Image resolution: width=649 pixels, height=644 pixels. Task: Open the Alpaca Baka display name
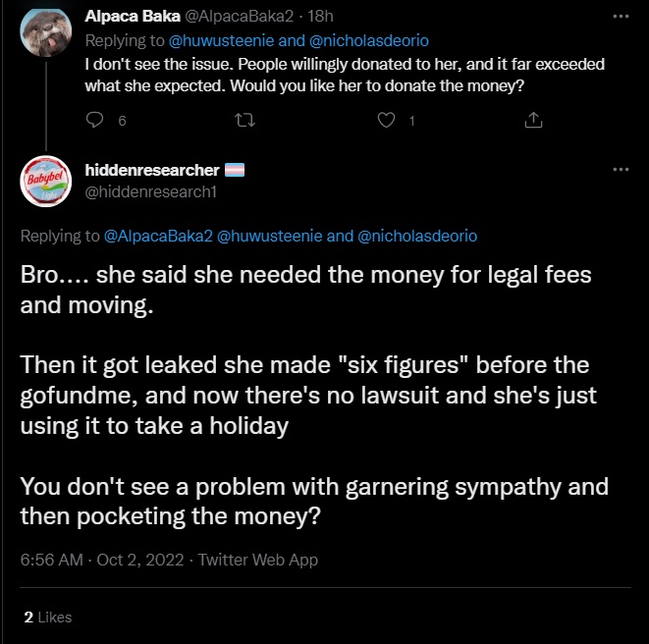[x=132, y=17]
